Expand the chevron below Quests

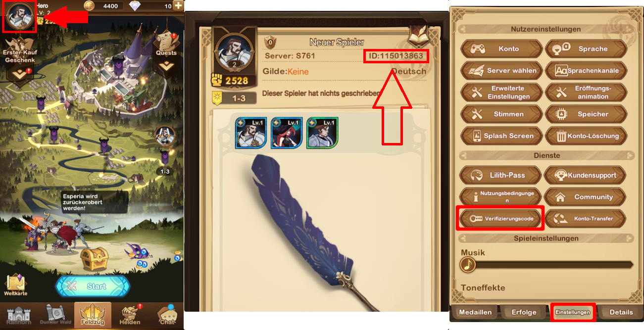166,65
